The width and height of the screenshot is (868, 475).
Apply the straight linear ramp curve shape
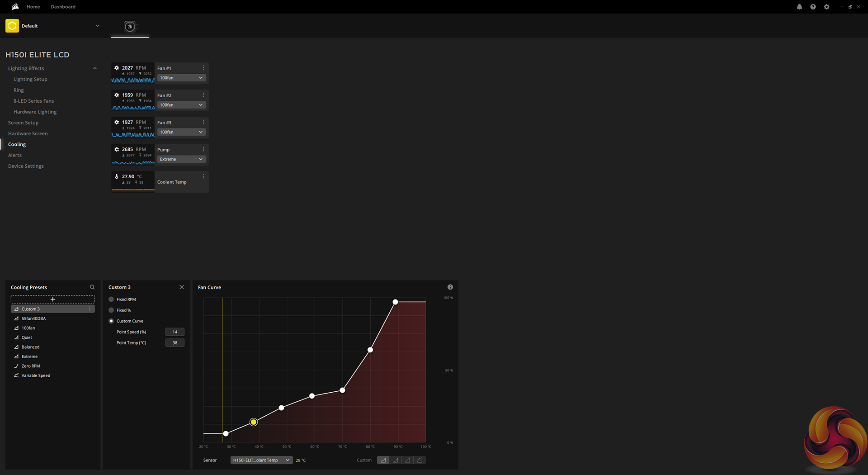(408, 460)
